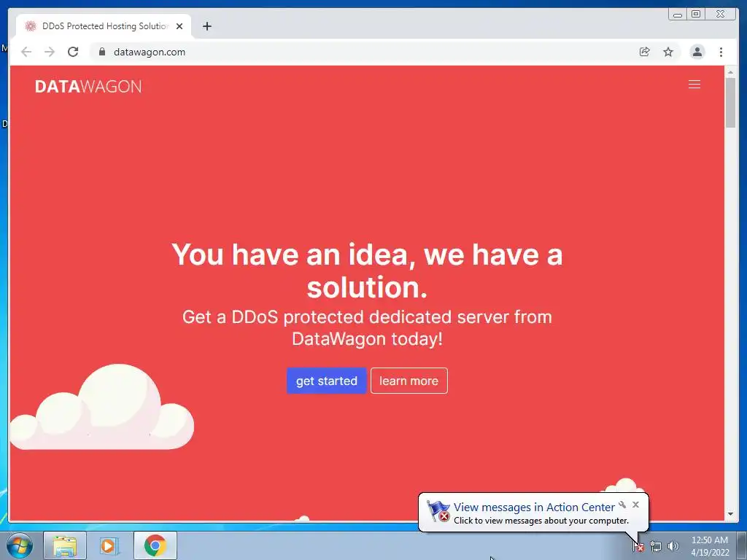Screen dimensions: 747x560
Task: Go back with Chrome's back arrow
Action: point(26,52)
